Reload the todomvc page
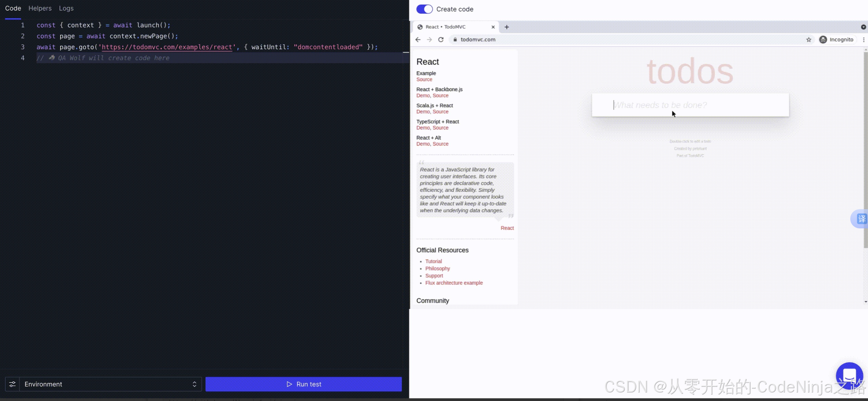Viewport: 868px width, 401px height. tap(441, 40)
